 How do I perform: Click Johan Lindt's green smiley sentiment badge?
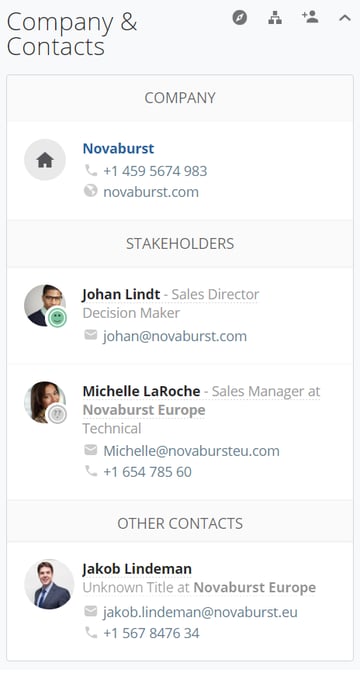coord(57,318)
